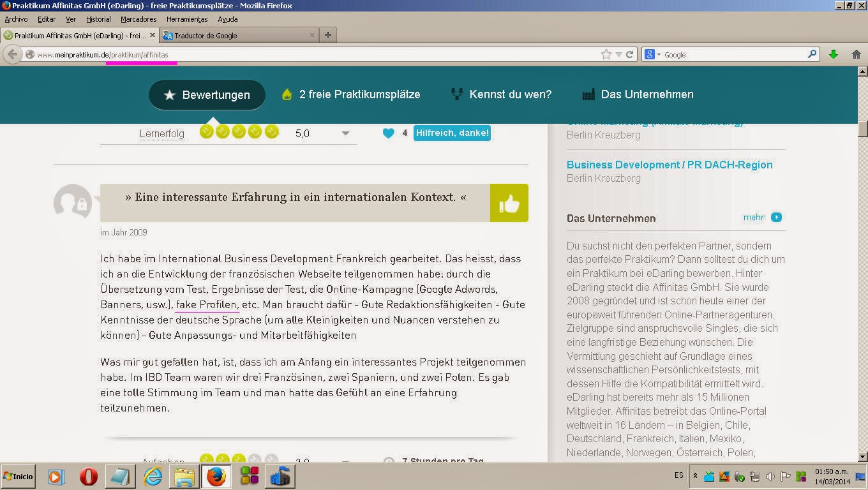Launch Opera from the taskbar
This screenshot has height=490, width=868.
[88, 477]
